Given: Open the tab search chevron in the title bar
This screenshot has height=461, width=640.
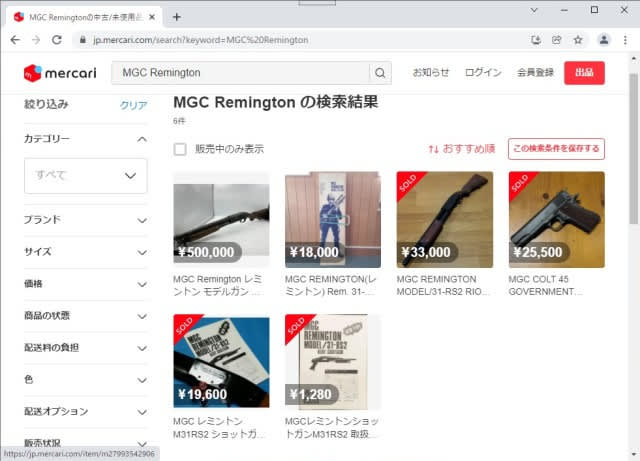Looking at the screenshot, I should [534, 10].
